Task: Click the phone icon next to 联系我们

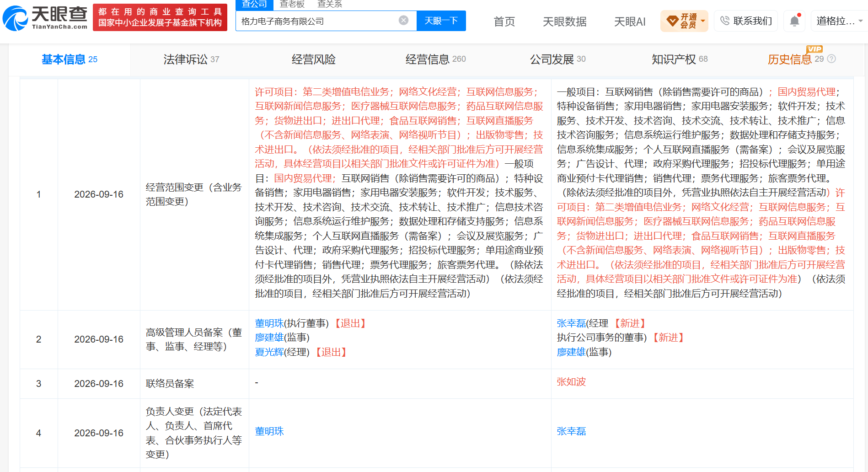Action: pyautogui.click(x=724, y=21)
